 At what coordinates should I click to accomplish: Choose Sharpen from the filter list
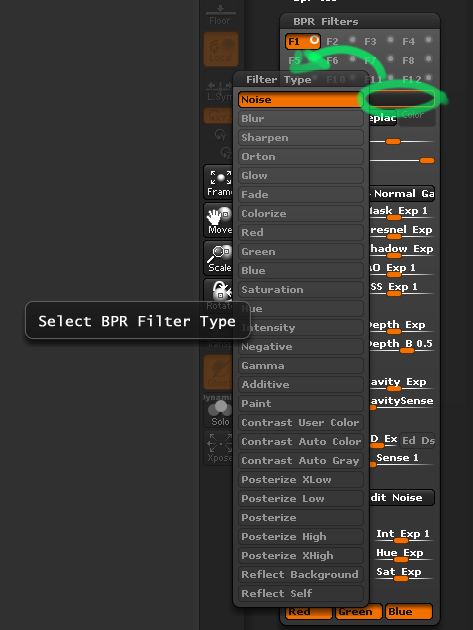[301, 138]
